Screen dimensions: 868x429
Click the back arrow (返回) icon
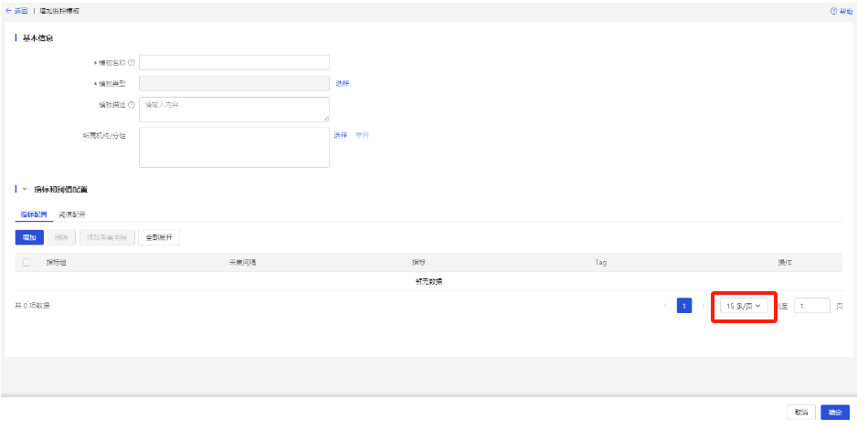[8, 10]
